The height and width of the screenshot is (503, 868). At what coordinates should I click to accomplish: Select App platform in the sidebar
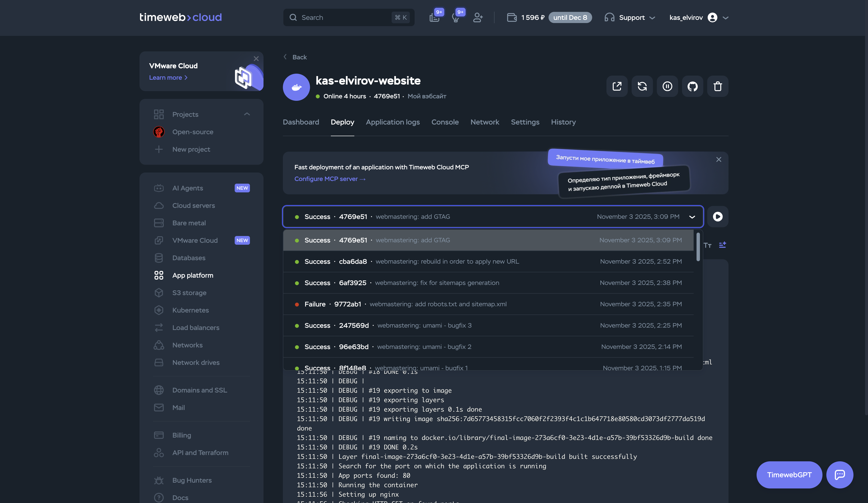192,275
